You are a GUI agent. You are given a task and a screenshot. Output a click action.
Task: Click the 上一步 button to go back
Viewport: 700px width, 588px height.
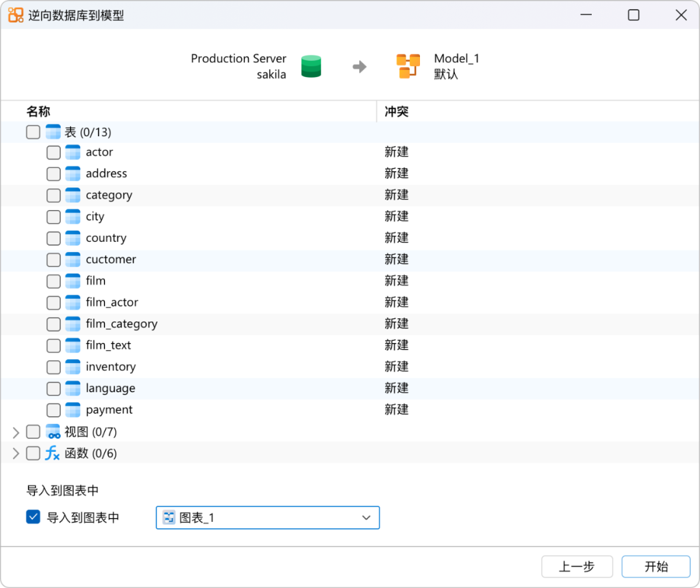click(577, 566)
